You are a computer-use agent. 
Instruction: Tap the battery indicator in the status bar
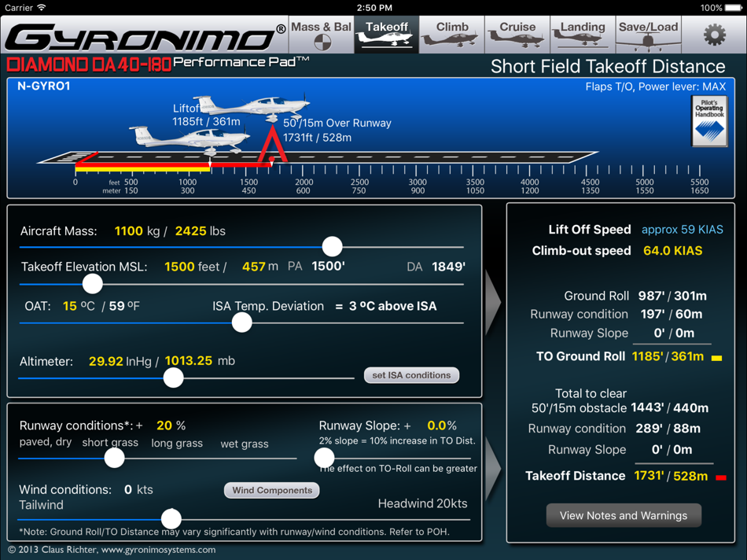coord(734,8)
